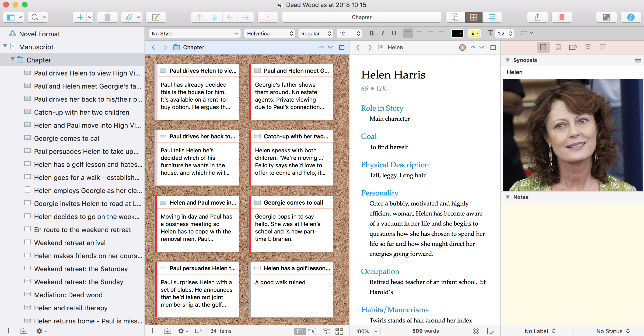Switch to Scrivenings view mode
The width and height of the screenshot is (644, 336).
455,17
